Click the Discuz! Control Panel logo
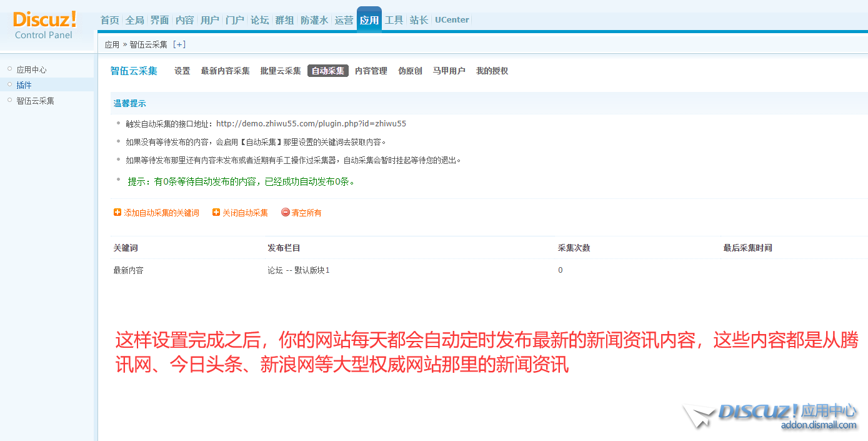868x441 pixels. (x=44, y=25)
